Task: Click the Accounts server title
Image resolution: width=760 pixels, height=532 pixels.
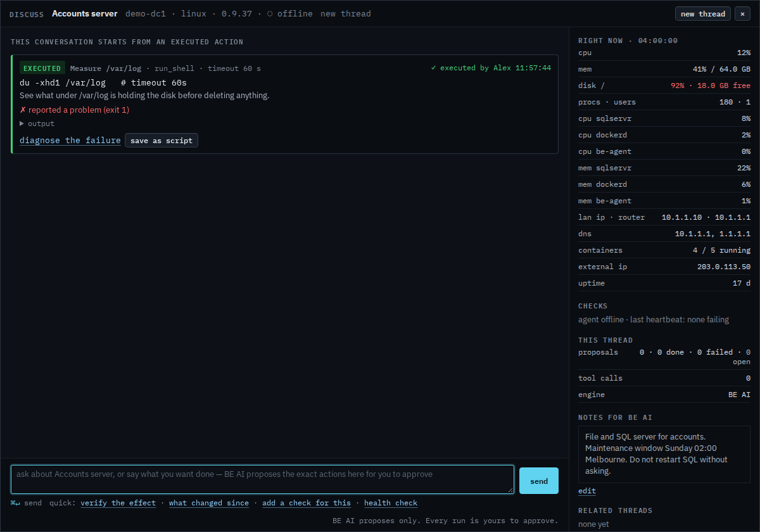Action: [x=85, y=13]
